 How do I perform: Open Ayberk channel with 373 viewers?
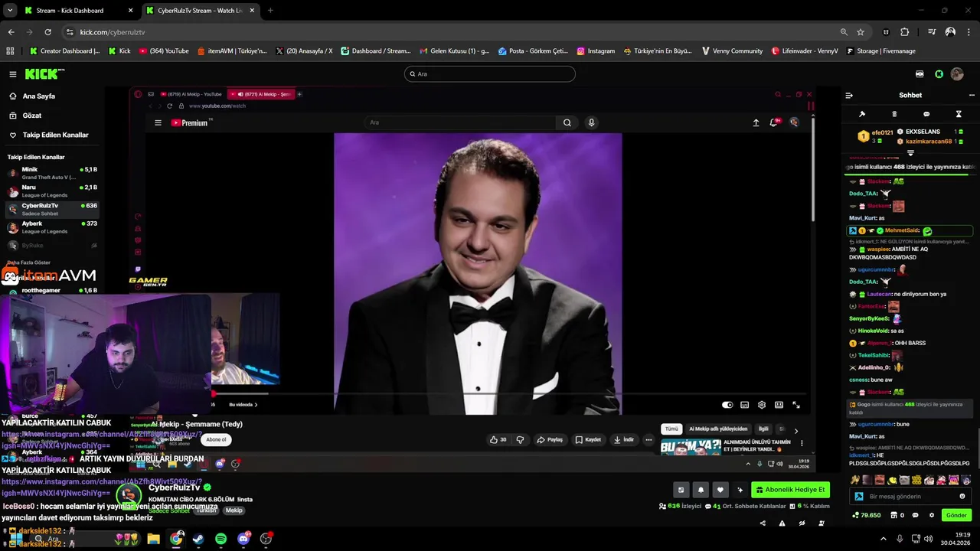point(52,227)
